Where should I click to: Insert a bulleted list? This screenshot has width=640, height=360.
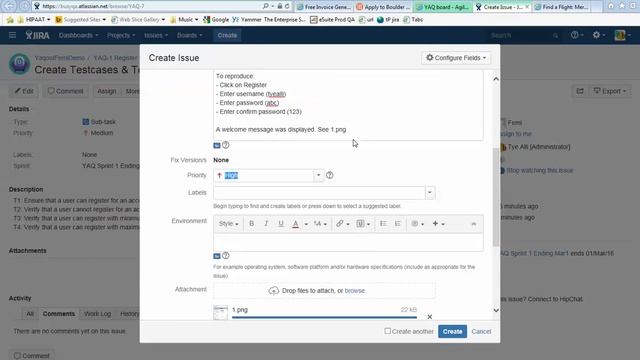tap(383, 224)
